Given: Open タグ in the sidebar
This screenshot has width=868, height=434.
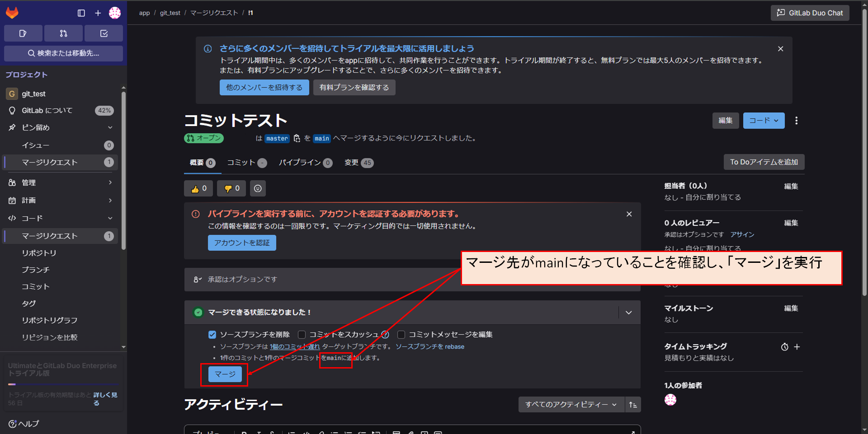Looking at the screenshot, I should 61,303.
